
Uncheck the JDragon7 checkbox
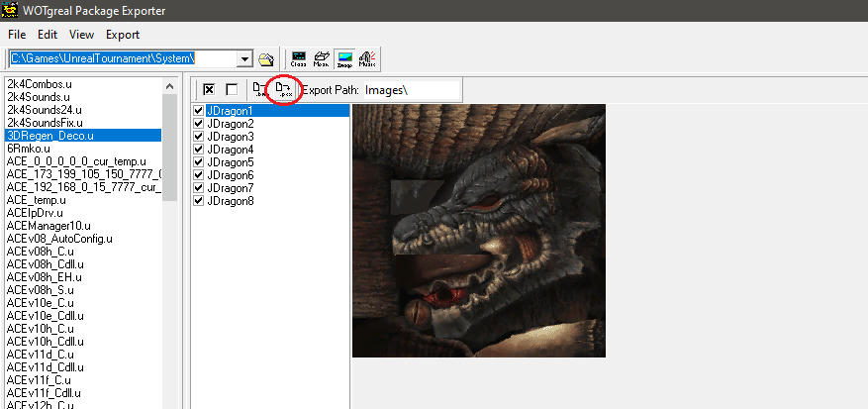pyautogui.click(x=199, y=188)
